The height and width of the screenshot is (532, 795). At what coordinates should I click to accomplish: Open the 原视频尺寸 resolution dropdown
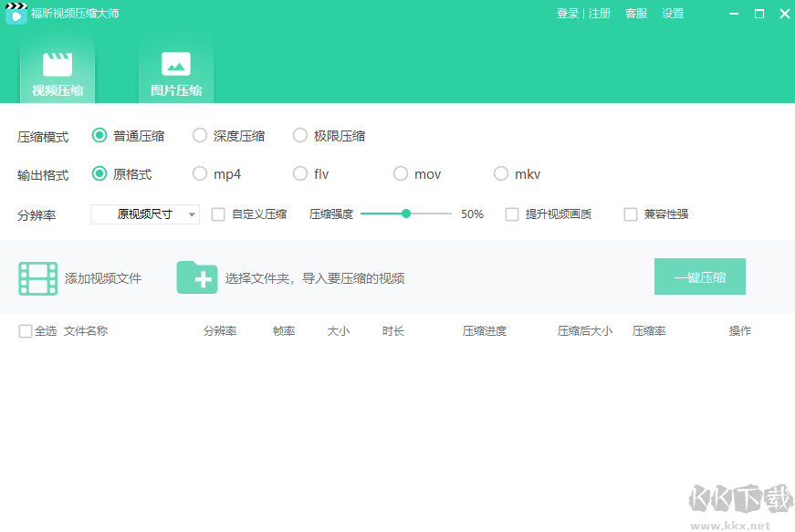[145, 214]
